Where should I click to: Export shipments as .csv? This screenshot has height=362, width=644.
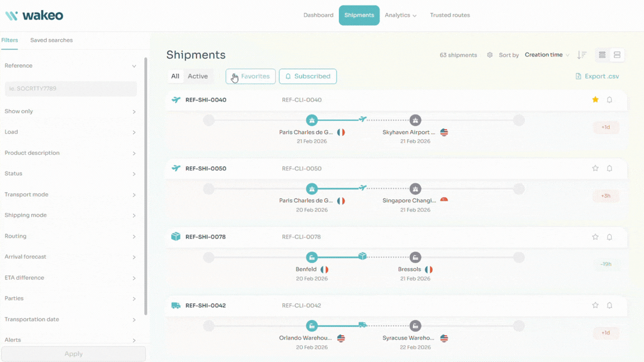[597, 77]
